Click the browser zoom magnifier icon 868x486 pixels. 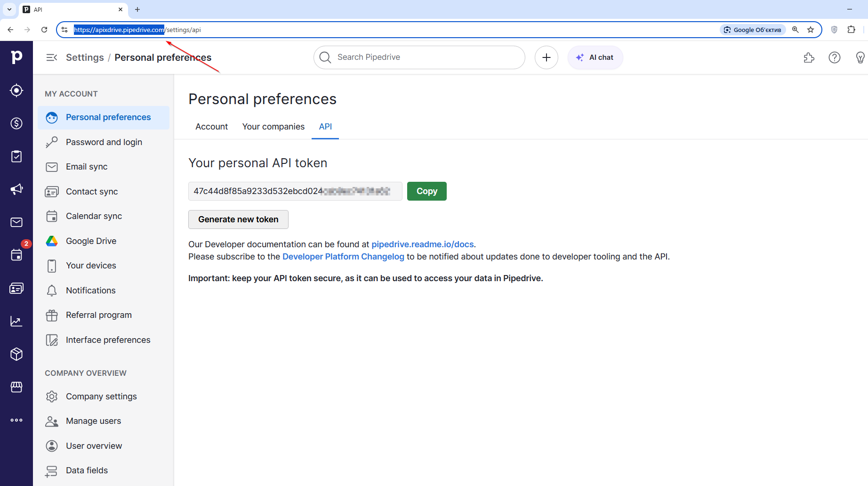coord(796,30)
